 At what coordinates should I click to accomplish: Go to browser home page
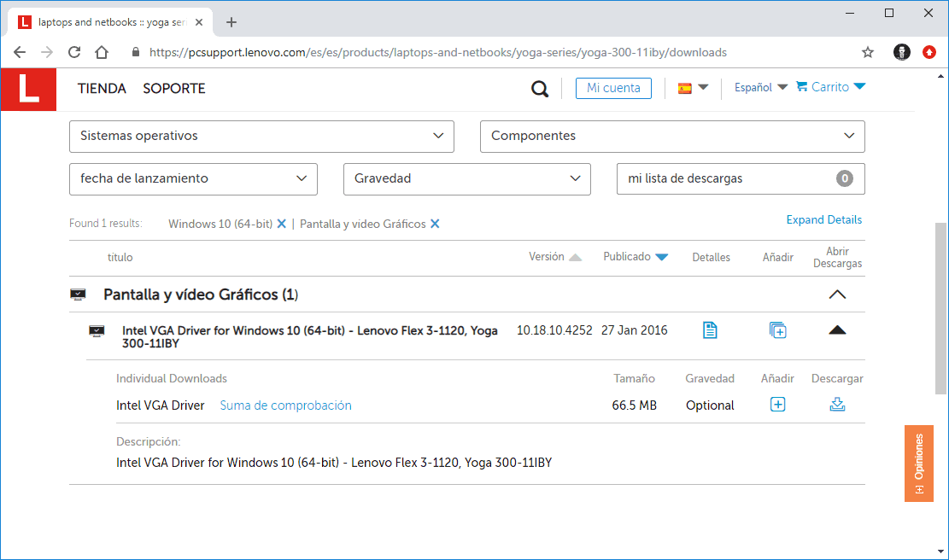(x=102, y=53)
